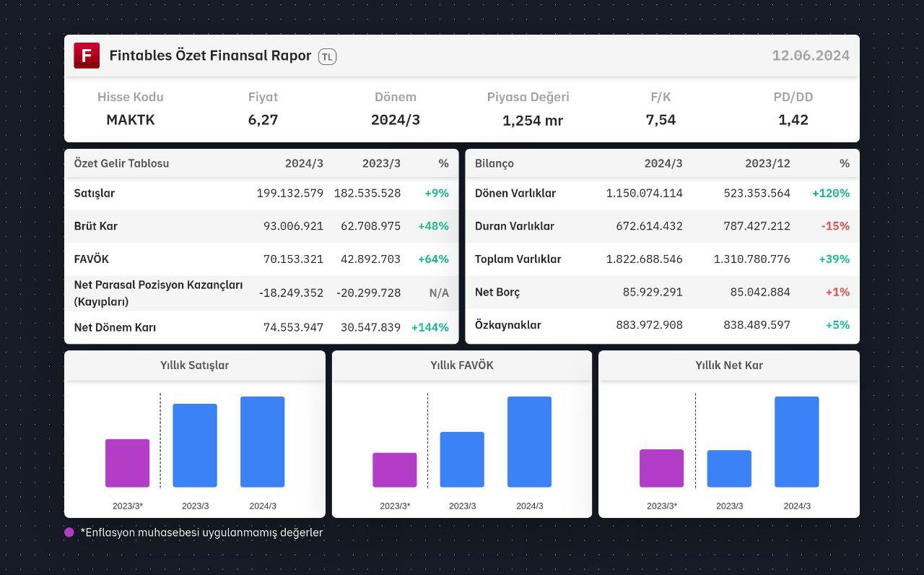Click the Dönen Varlıklar +120% change value
Screen dimensions: 924x575
[831, 194]
